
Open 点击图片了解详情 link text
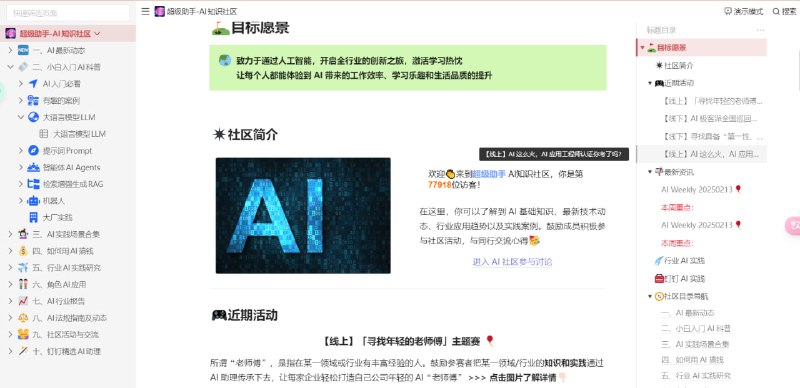point(522,378)
